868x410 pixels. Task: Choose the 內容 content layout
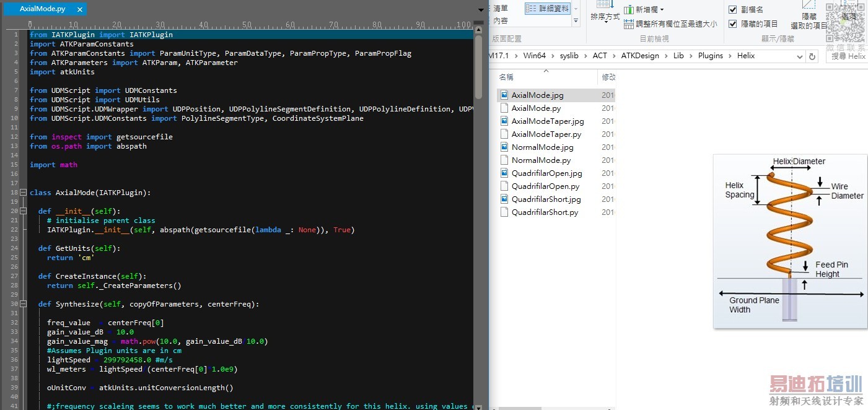pyautogui.click(x=501, y=20)
